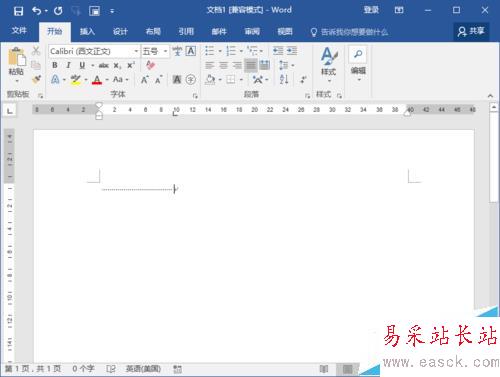Align text right

(x=237, y=65)
